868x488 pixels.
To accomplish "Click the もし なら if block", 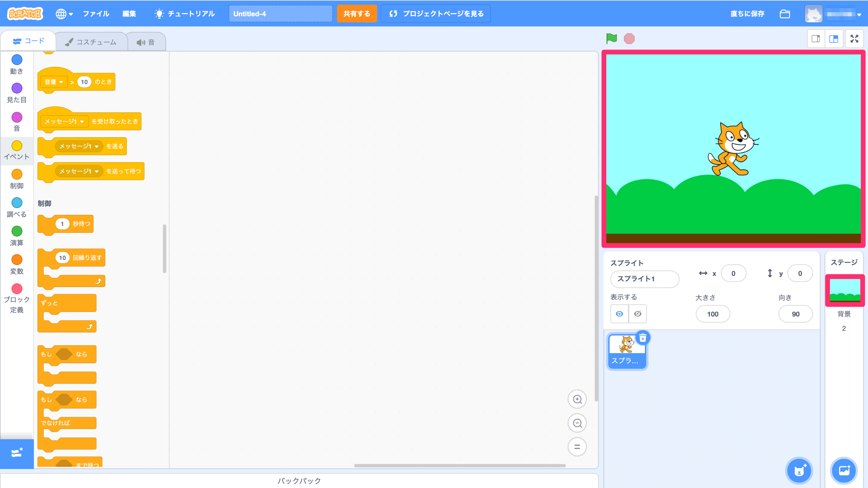I will coord(67,365).
